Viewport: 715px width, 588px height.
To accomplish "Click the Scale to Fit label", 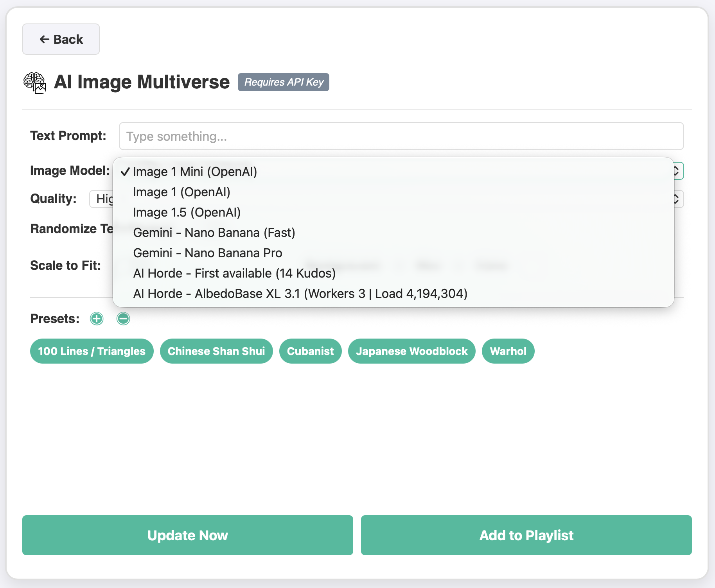I will coord(66,265).
